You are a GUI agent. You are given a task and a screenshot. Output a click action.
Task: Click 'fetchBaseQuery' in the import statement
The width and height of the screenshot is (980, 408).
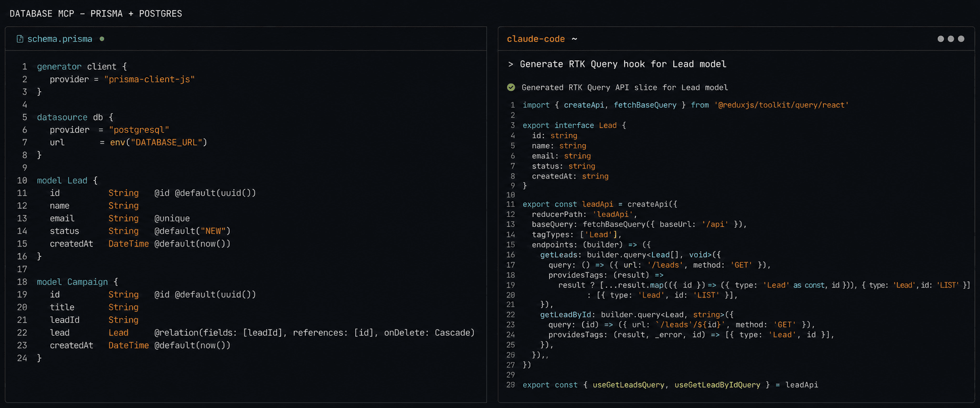(x=645, y=105)
